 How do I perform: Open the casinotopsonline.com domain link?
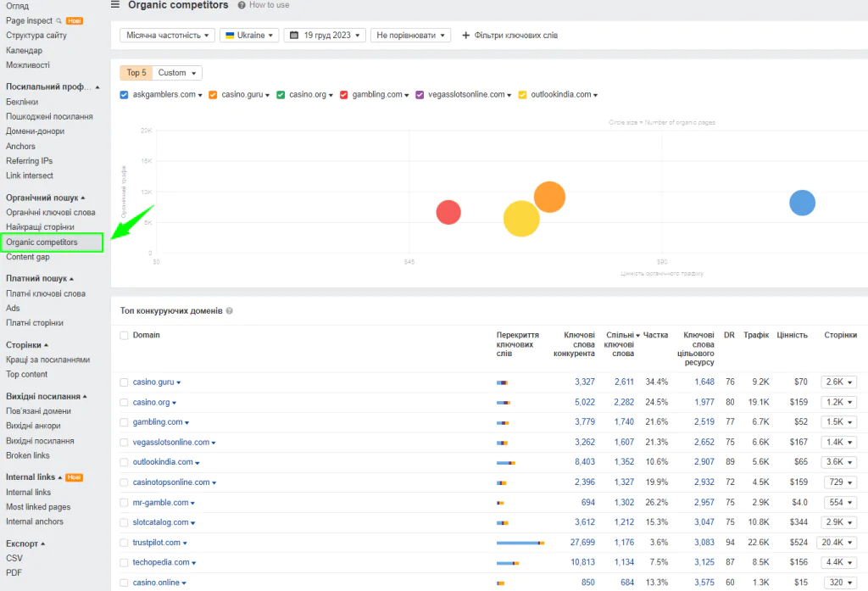coord(171,482)
